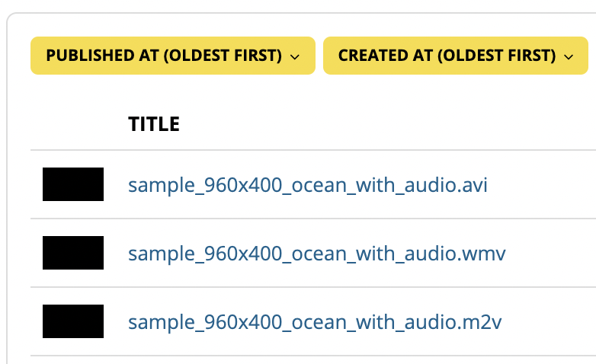Click the chevron arrow beside Created At
Screen dimensions: 596x364
point(569,57)
